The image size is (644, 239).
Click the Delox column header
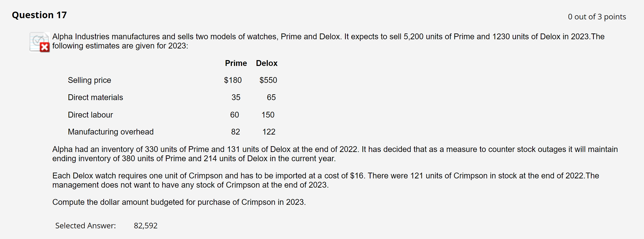pyautogui.click(x=266, y=63)
